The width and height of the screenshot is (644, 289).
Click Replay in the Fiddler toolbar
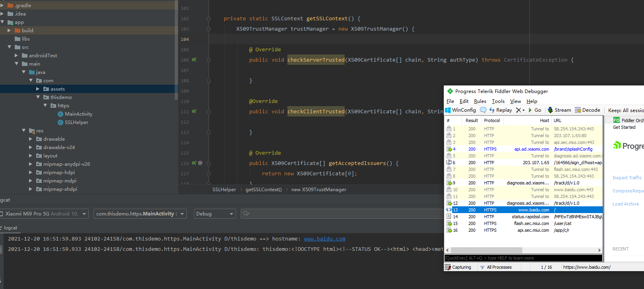coord(501,110)
